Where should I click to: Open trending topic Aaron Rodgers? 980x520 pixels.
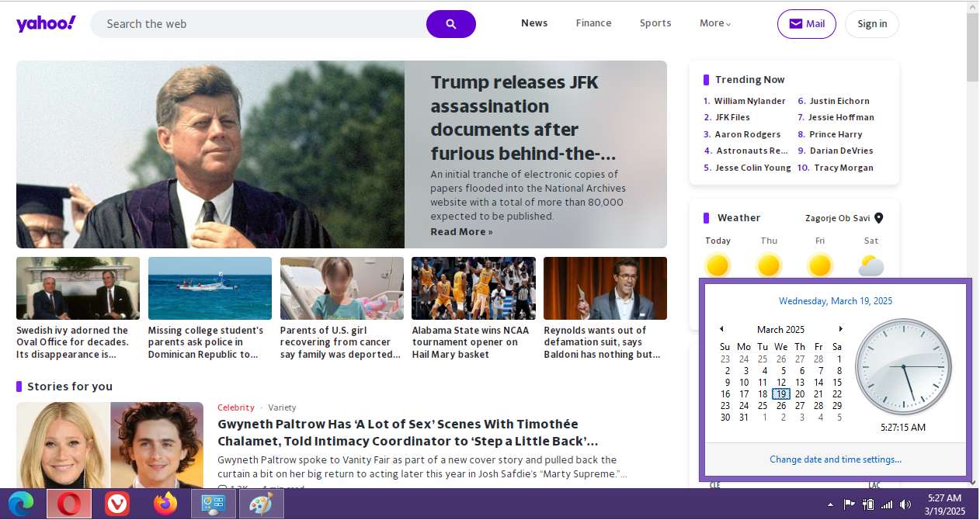click(x=747, y=134)
